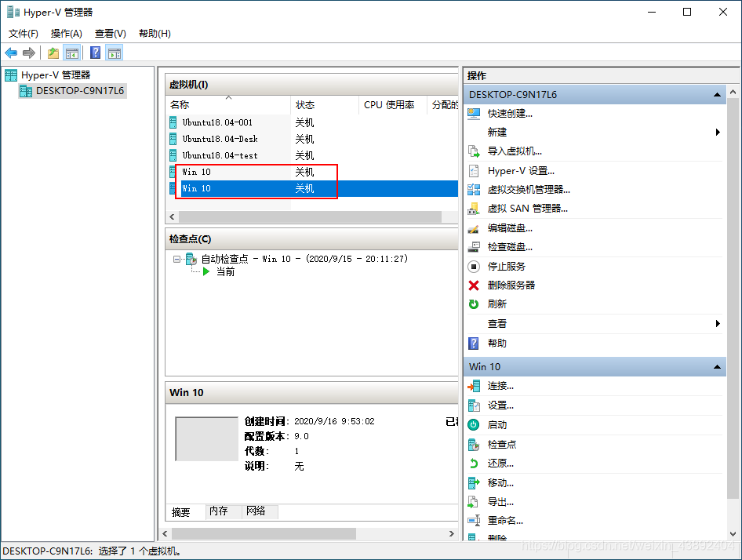Click the details pane horizontal scrollbar
This screenshot has height=560, width=742.
[264, 533]
